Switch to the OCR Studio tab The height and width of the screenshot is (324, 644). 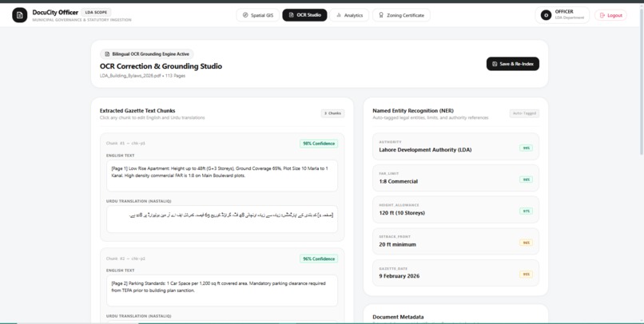point(304,15)
